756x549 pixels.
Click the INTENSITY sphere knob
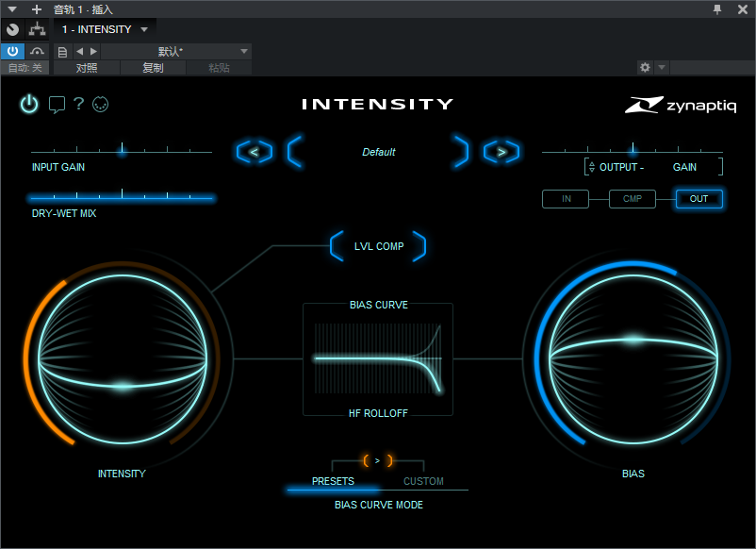123,359
